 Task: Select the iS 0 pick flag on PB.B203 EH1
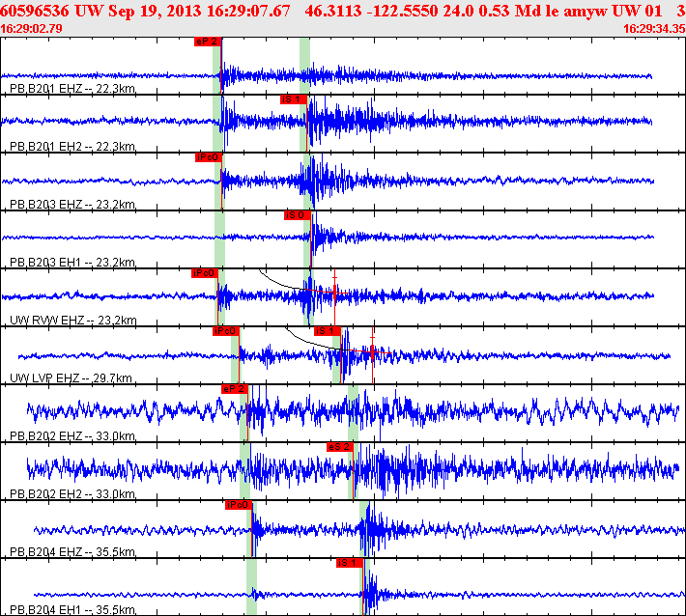click(x=297, y=215)
